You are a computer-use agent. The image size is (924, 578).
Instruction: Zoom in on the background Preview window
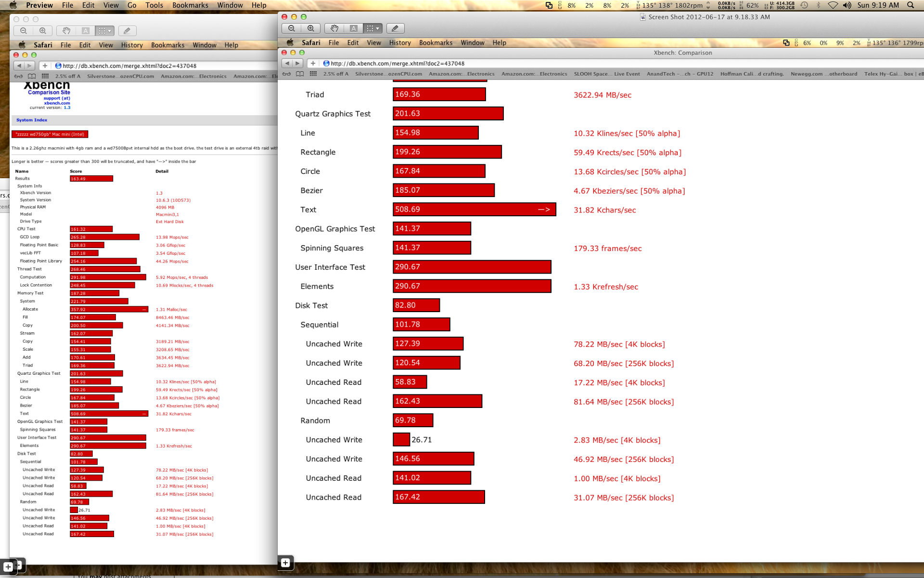[43, 31]
